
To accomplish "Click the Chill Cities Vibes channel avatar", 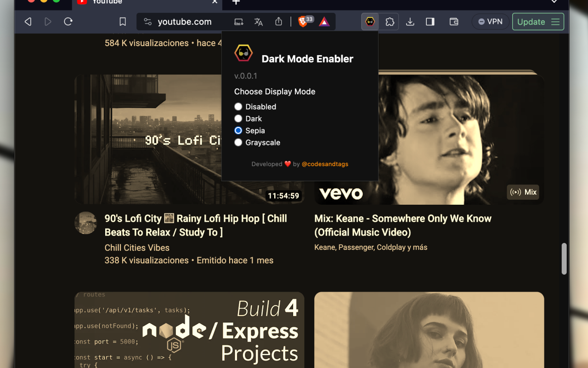I will point(86,223).
